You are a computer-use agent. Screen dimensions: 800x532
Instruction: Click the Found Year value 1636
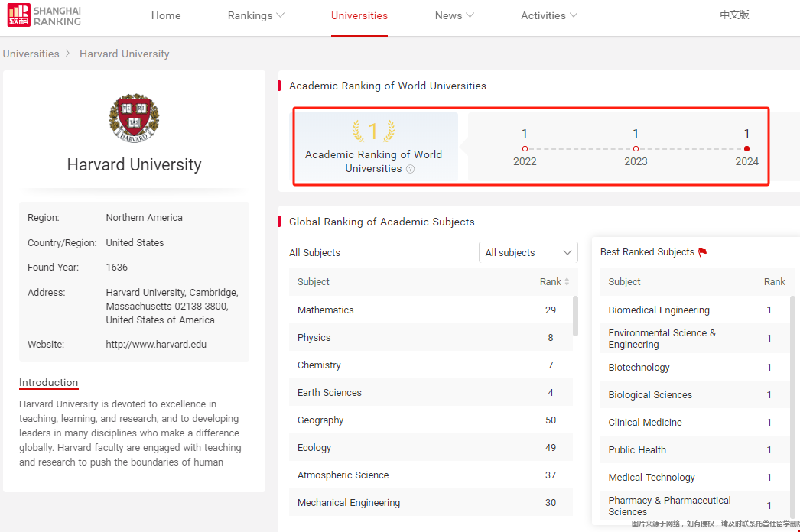[117, 268]
